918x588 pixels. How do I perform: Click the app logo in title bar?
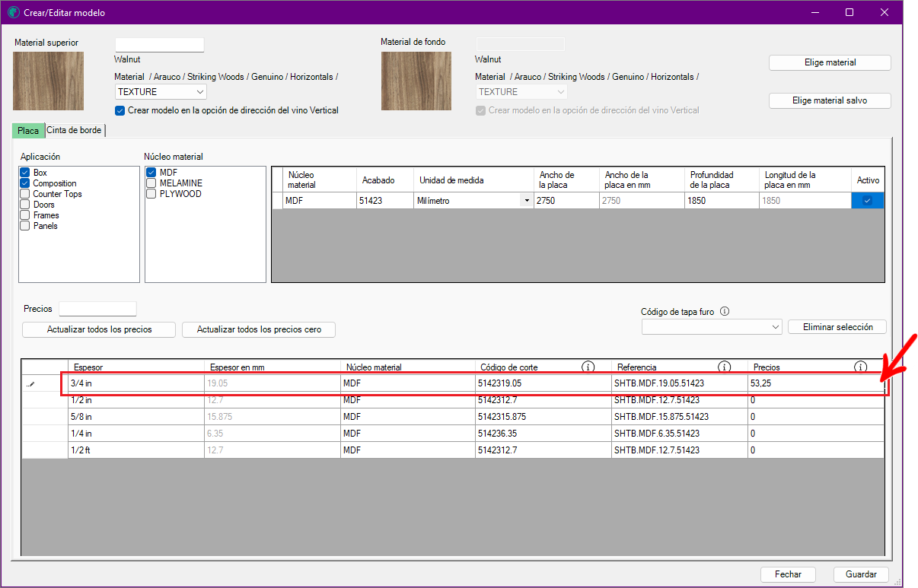pyautogui.click(x=13, y=12)
